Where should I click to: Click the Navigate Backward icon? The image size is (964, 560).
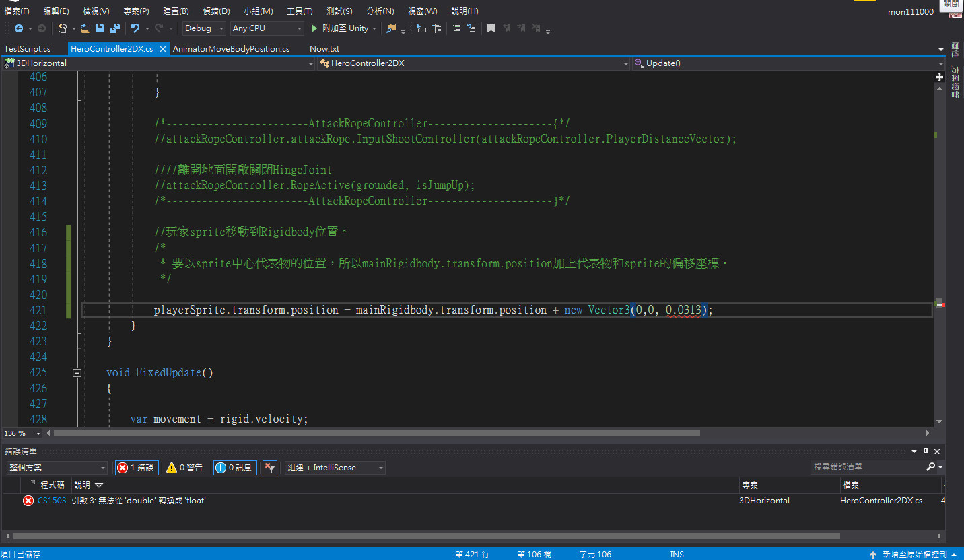pyautogui.click(x=19, y=28)
